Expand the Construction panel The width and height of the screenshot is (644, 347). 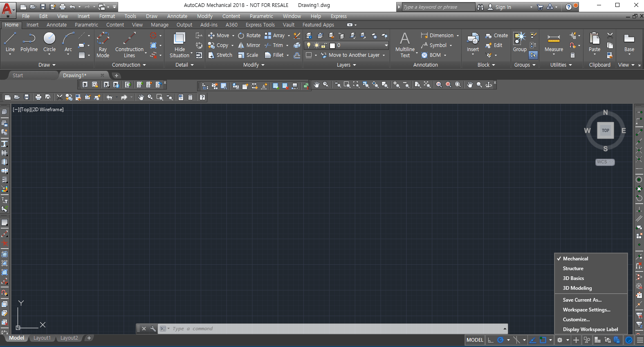pos(129,65)
